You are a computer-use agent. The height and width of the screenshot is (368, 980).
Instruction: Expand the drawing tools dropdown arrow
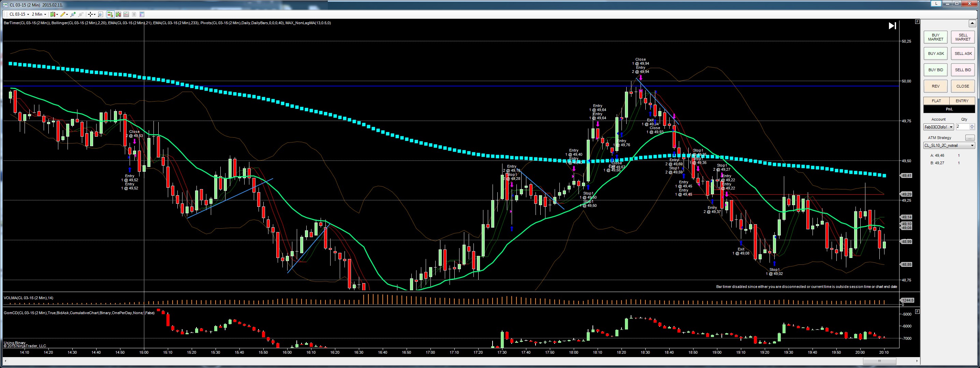click(x=67, y=14)
